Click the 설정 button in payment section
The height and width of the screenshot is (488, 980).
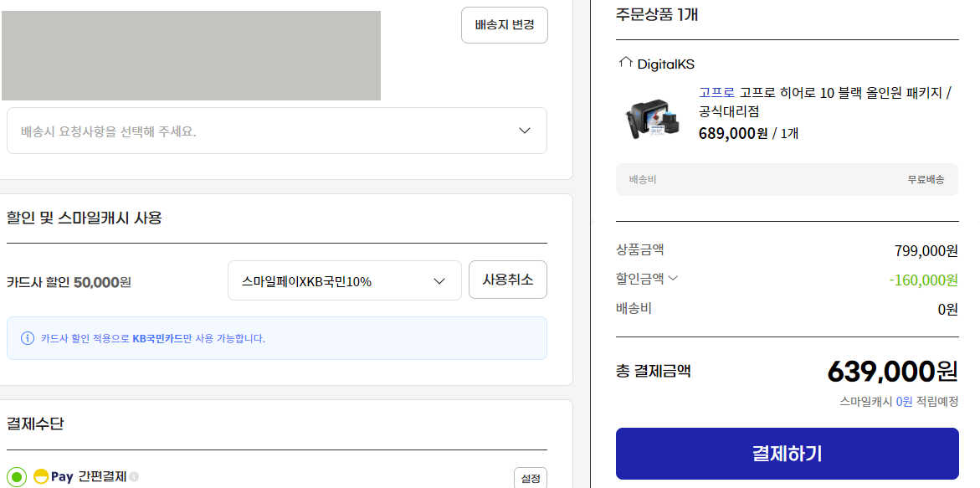click(530, 479)
